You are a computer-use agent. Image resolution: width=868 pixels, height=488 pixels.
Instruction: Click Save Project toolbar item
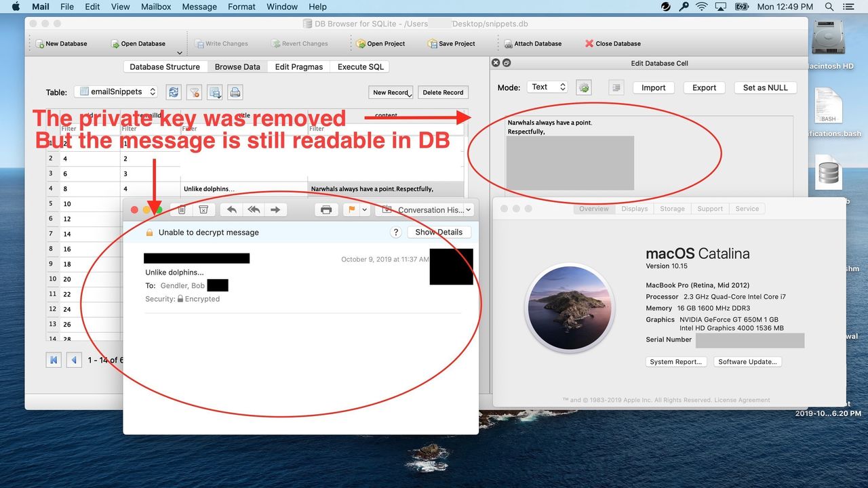(452, 43)
